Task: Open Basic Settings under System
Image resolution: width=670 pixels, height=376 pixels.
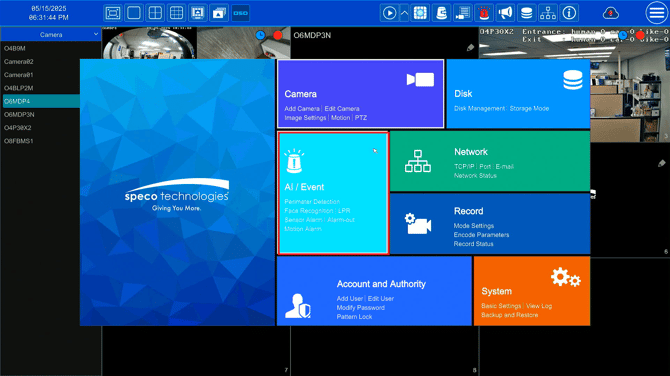Action: point(501,306)
